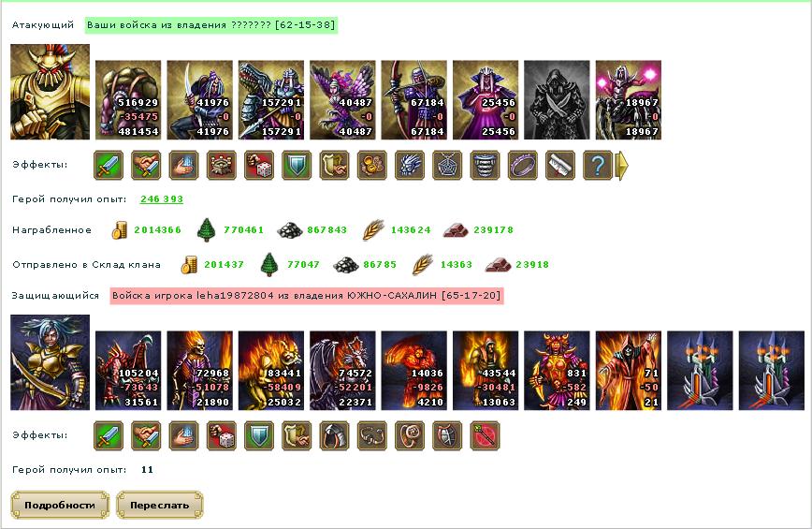Click the defender's helmet effect icon
This screenshot has width=812, height=529.
(x=335, y=435)
